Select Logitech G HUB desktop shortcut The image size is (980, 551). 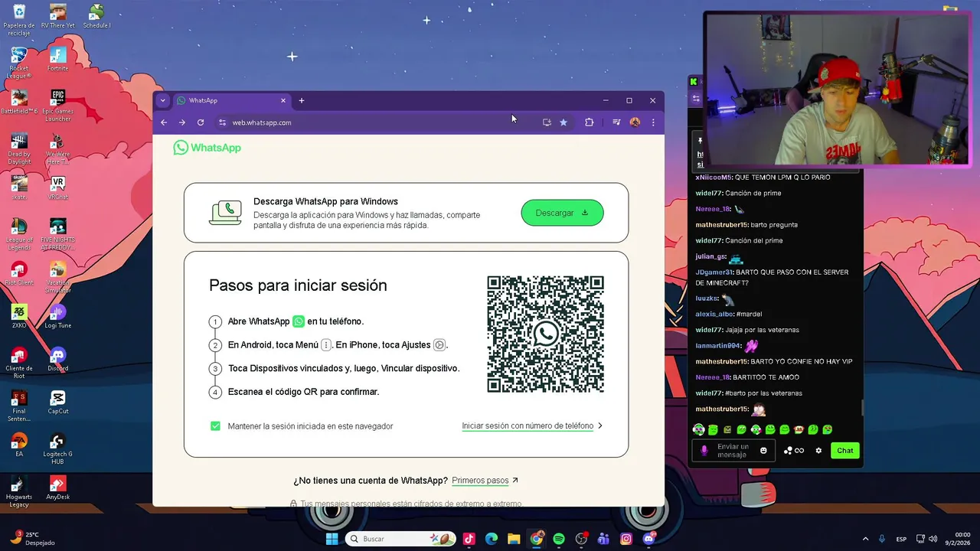click(57, 449)
